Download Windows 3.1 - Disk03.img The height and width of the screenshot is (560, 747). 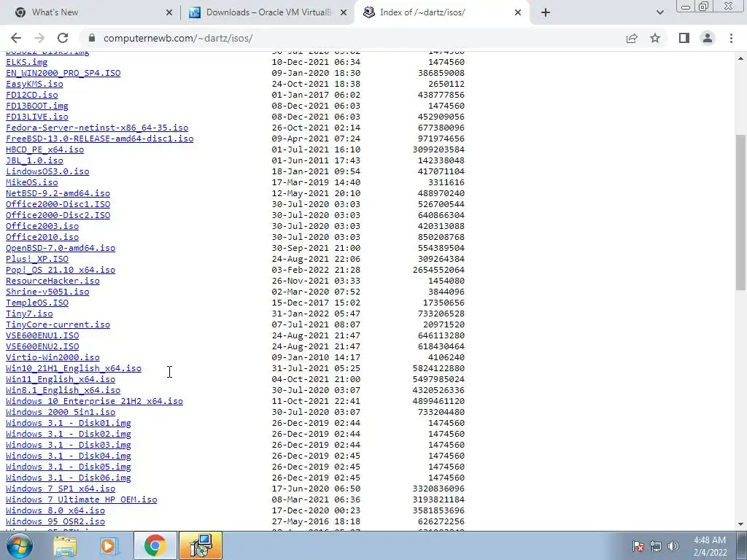69,446
